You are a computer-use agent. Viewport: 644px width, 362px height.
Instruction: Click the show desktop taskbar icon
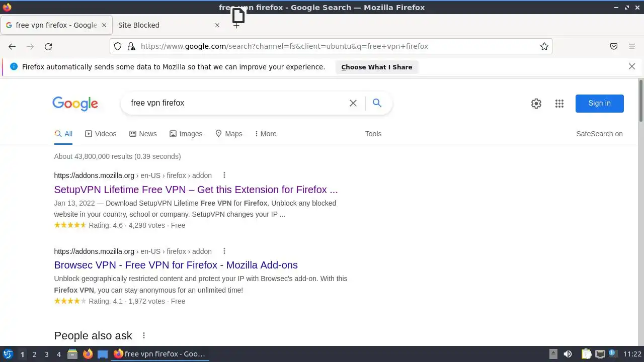[103, 354]
